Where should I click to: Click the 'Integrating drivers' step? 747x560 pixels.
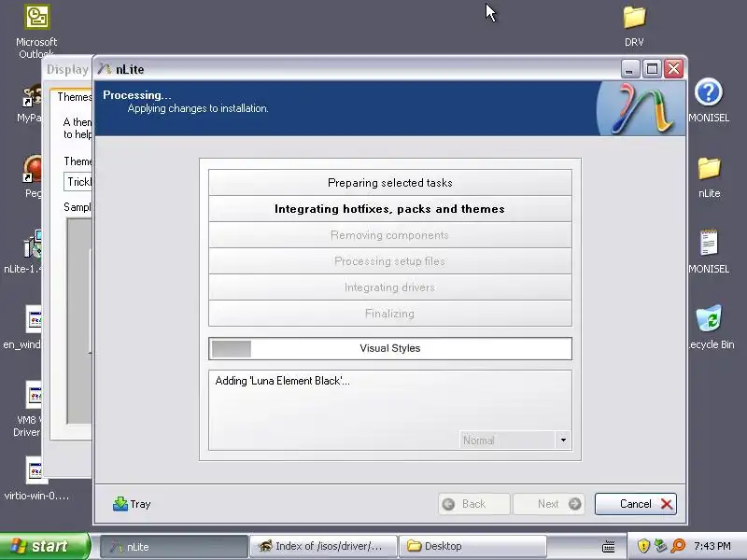pyautogui.click(x=390, y=287)
